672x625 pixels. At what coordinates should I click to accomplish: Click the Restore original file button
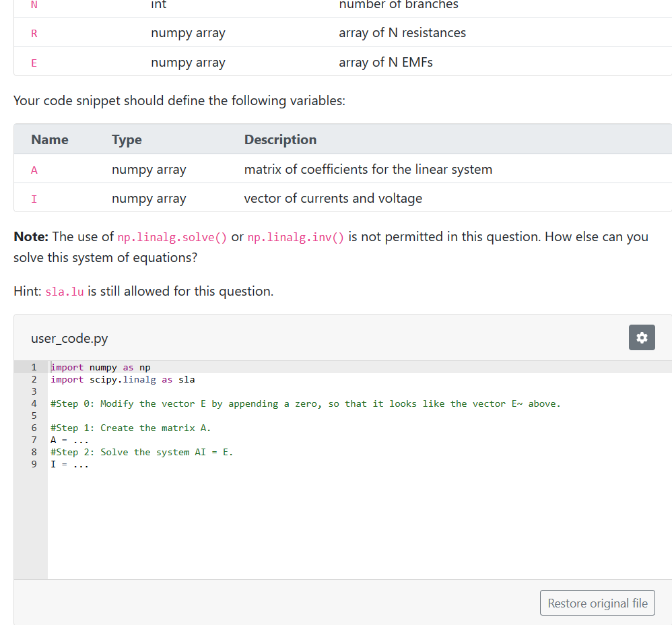tap(597, 602)
